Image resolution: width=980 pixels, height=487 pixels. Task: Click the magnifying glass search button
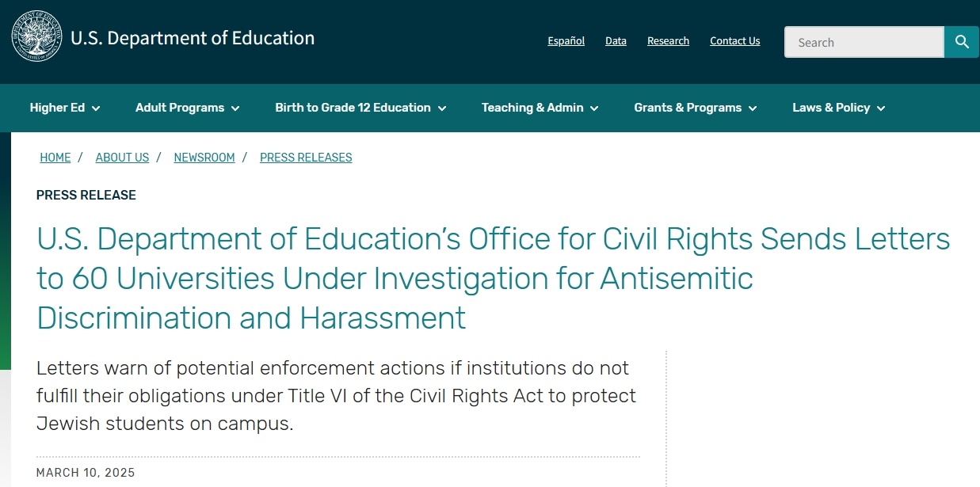(962, 42)
